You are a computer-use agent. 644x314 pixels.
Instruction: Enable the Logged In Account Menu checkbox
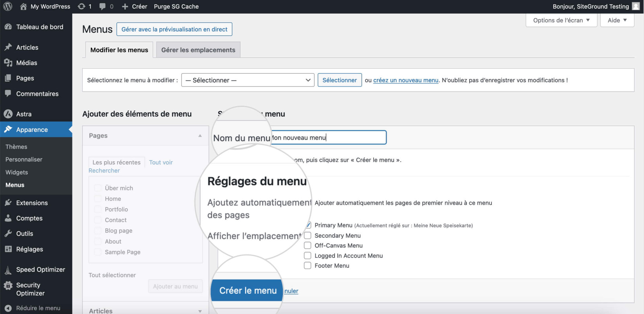pyautogui.click(x=308, y=256)
